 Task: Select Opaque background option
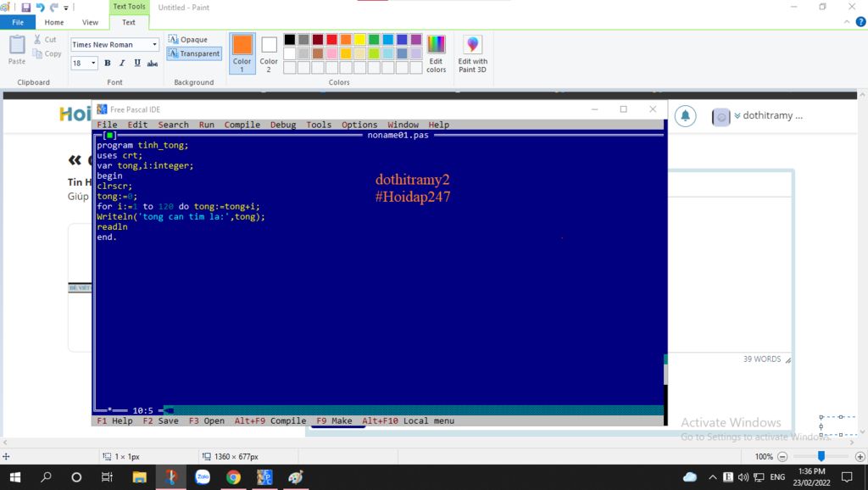tap(188, 39)
